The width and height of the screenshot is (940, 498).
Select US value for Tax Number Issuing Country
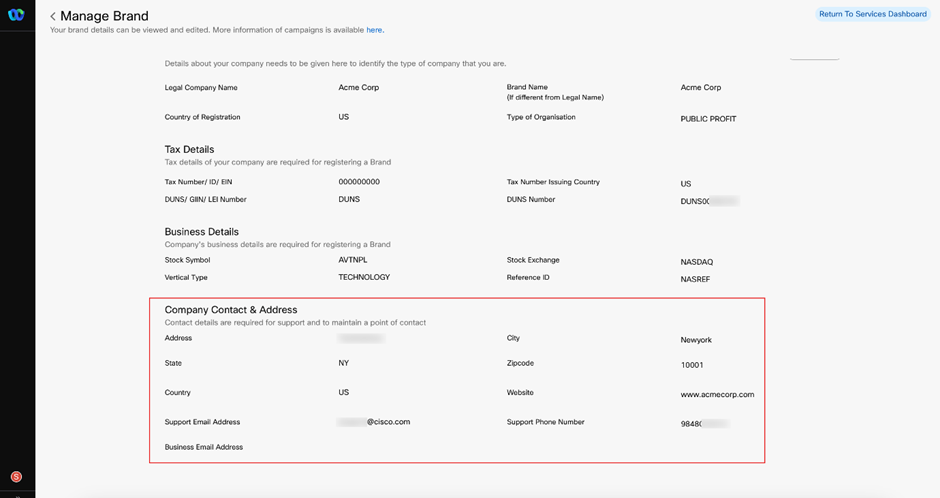[x=686, y=184]
